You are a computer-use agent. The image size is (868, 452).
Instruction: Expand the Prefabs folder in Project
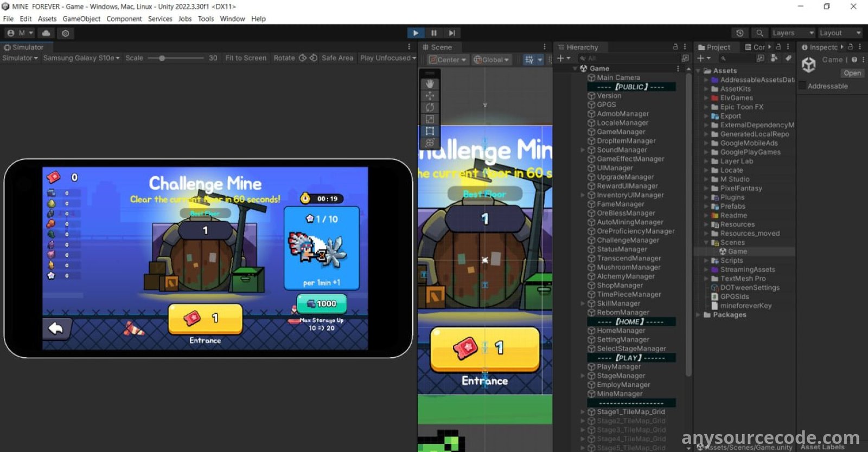pyautogui.click(x=706, y=206)
